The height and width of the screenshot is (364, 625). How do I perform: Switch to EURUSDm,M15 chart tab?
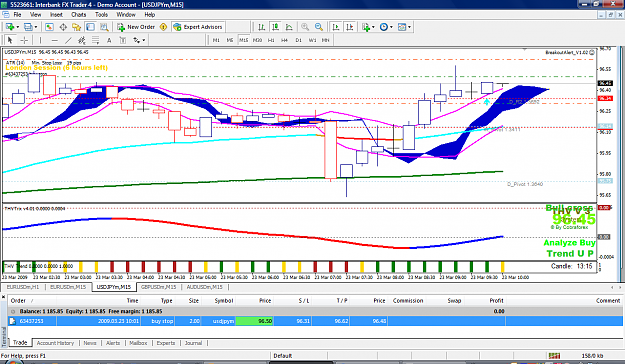pyautogui.click(x=68, y=287)
